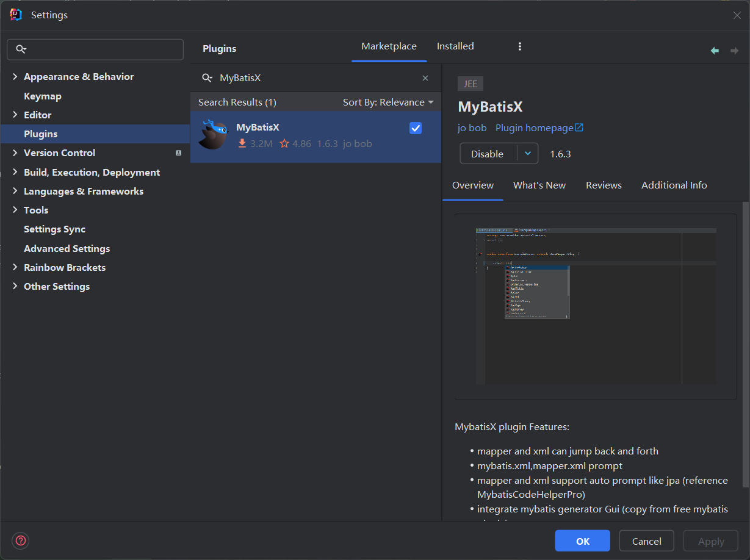Open the Overview tab
The width and height of the screenshot is (750, 560).
(x=473, y=185)
